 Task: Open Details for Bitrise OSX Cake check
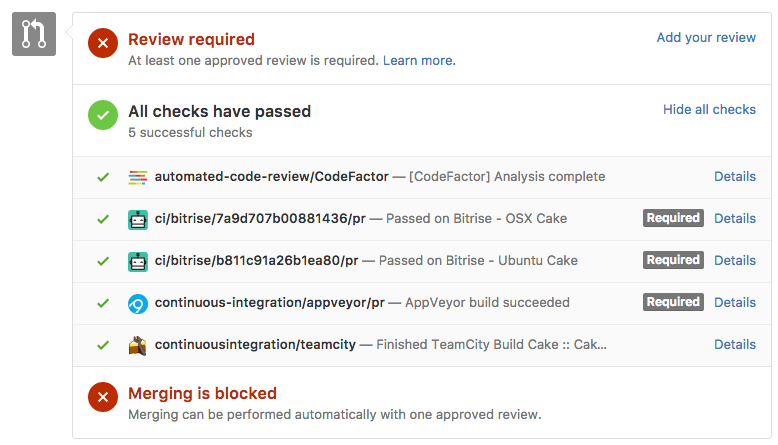[735, 218]
